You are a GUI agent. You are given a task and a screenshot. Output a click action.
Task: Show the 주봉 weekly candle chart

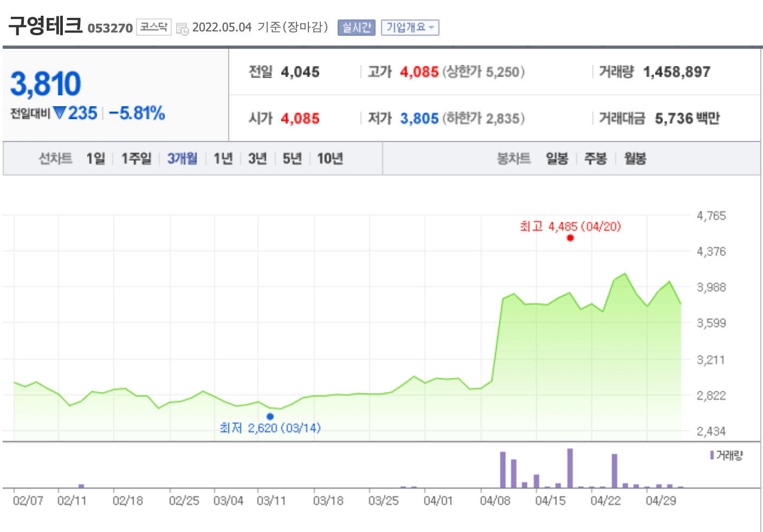point(596,159)
